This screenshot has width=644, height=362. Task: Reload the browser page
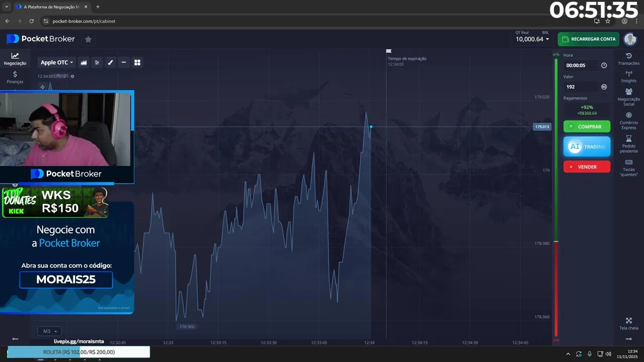coord(32,21)
